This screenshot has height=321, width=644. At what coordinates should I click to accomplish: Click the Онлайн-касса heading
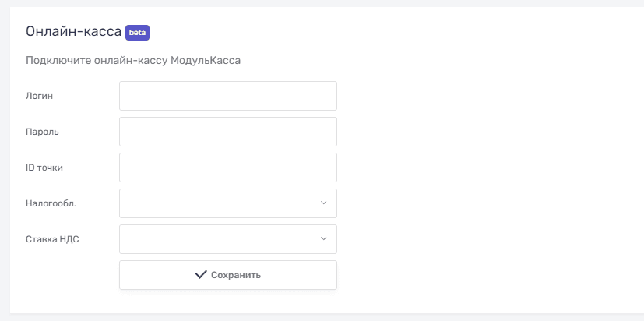[73, 32]
